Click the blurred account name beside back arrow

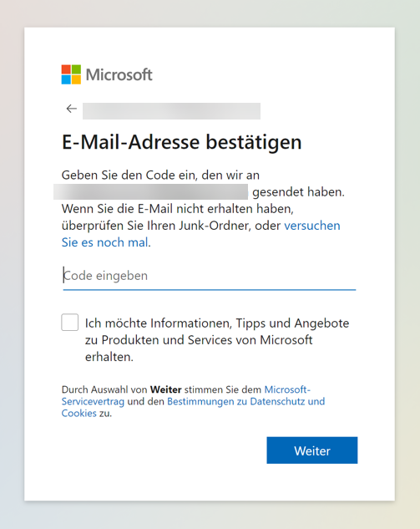(171, 111)
